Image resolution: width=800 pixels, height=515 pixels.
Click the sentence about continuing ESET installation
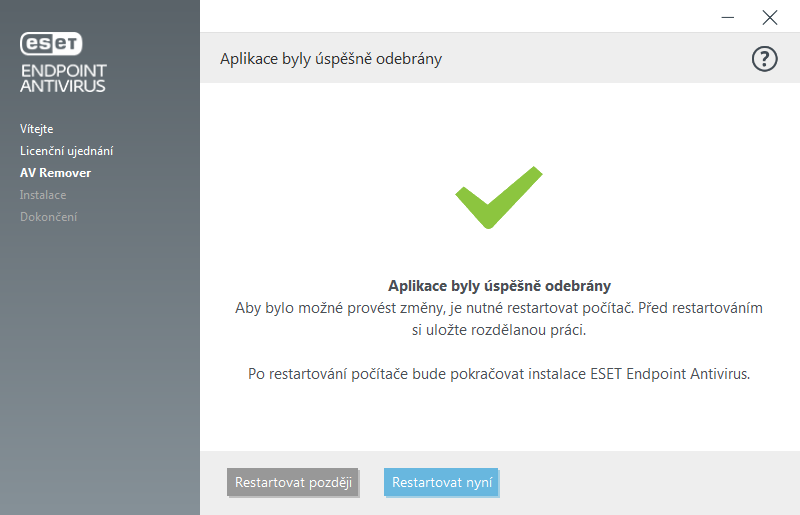pyautogui.click(x=499, y=374)
